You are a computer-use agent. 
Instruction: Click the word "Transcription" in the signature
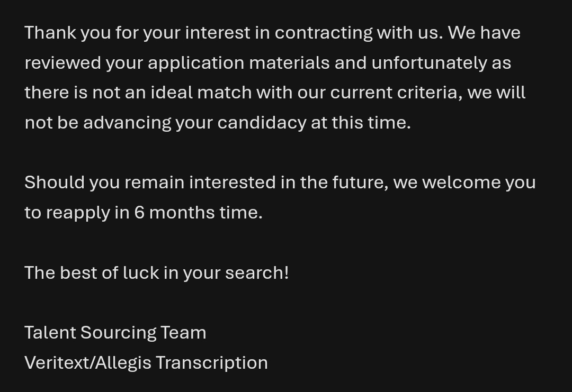(212, 363)
